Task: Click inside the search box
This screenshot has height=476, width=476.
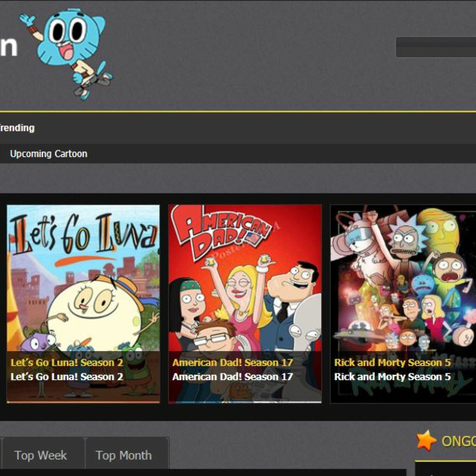Action: click(435, 48)
